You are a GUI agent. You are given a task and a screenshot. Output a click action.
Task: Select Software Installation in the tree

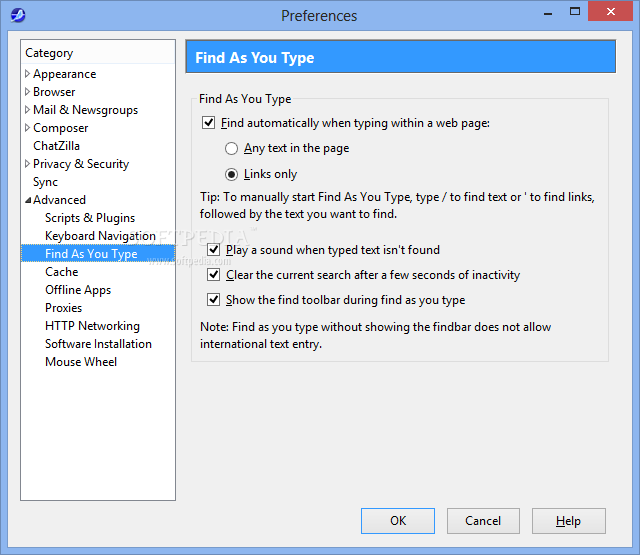click(x=98, y=344)
